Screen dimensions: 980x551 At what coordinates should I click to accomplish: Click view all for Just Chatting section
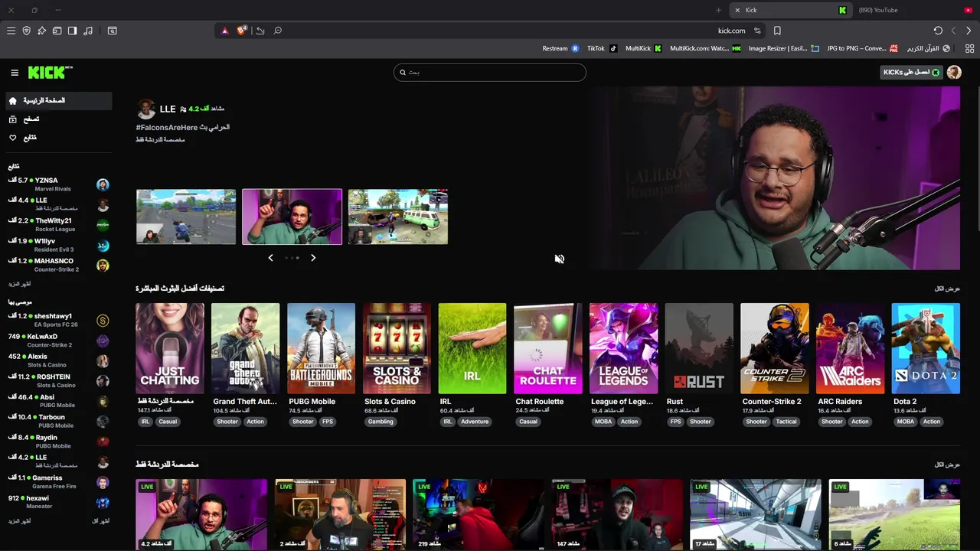(x=947, y=465)
